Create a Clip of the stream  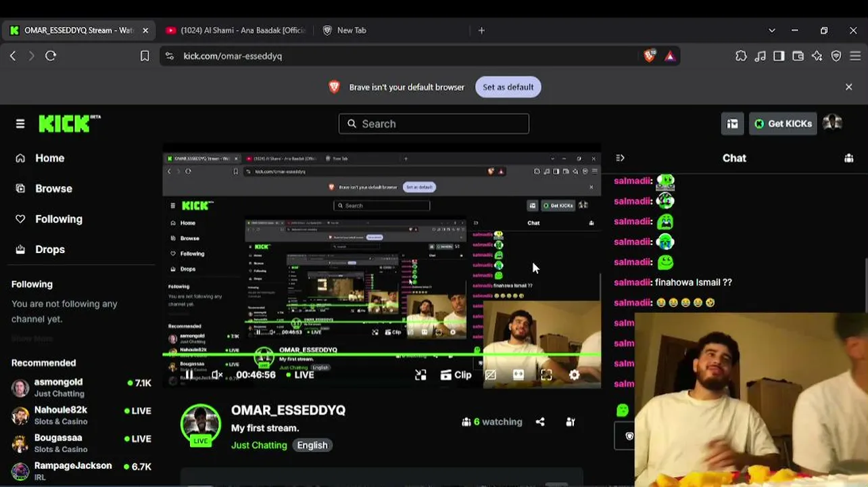456,375
